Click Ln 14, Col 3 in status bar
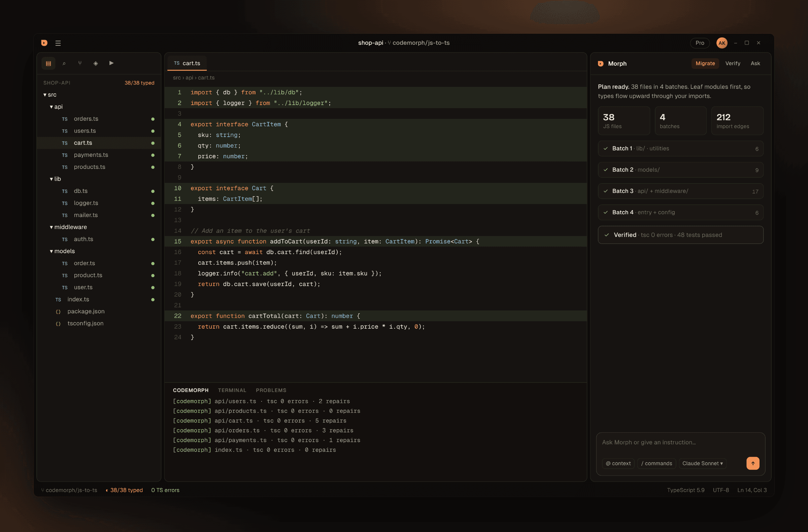This screenshot has height=532, width=808. coord(752,490)
